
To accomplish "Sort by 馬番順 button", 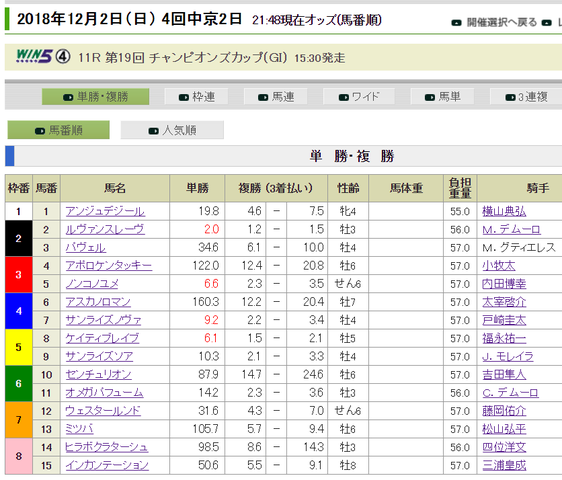I will click(x=58, y=130).
